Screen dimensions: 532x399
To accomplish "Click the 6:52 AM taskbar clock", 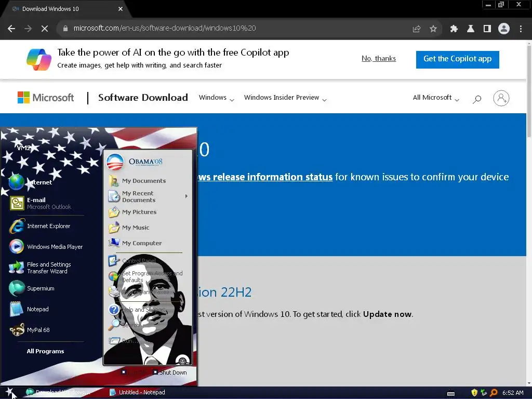I will click(513, 393).
